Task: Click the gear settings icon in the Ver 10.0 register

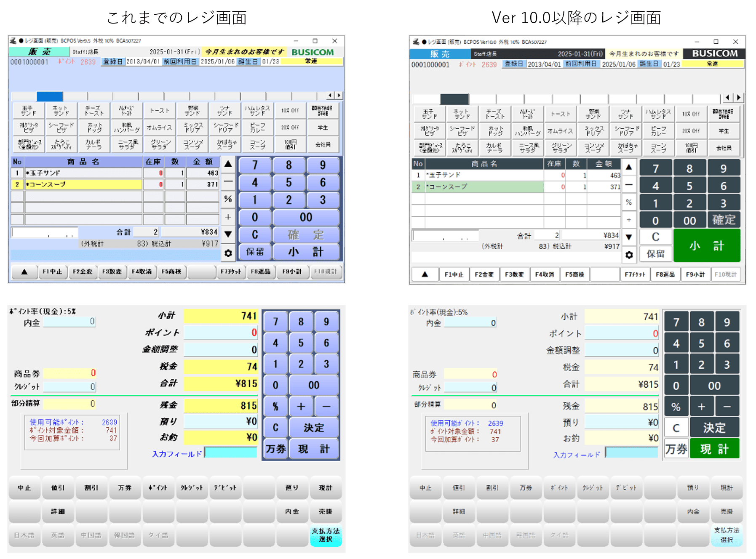Action: [629, 255]
